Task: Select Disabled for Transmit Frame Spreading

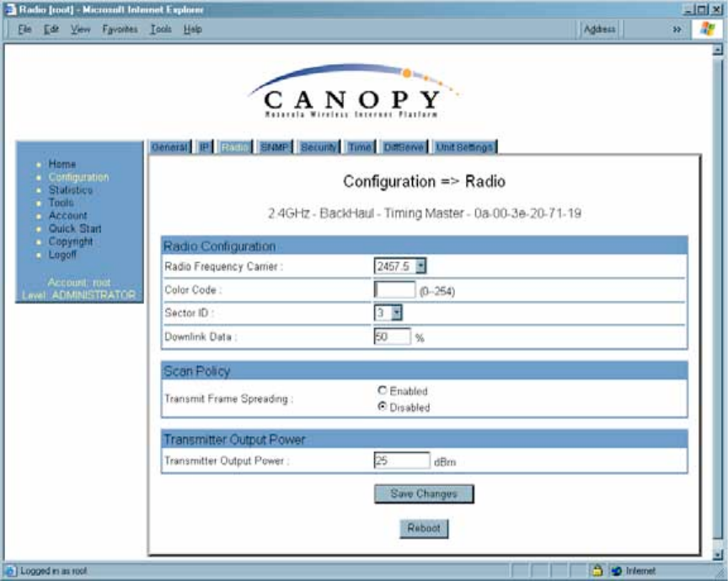Action: point(382,406)
